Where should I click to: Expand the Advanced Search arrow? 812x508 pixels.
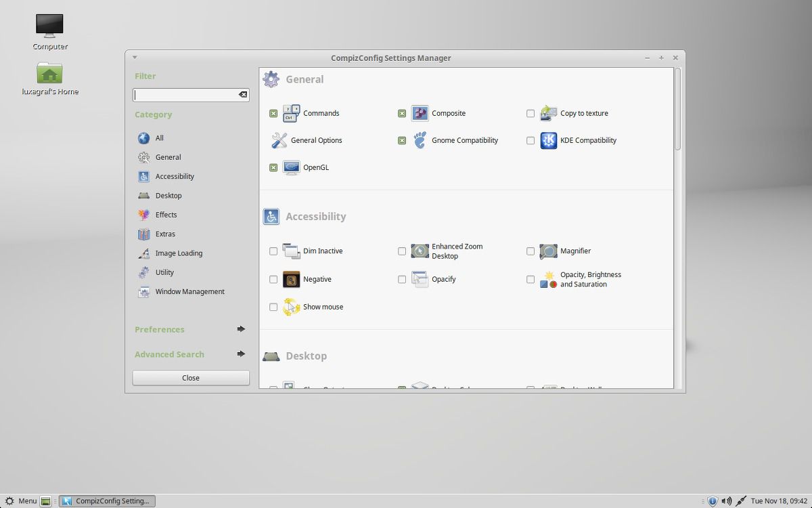(x=241, y=354)
